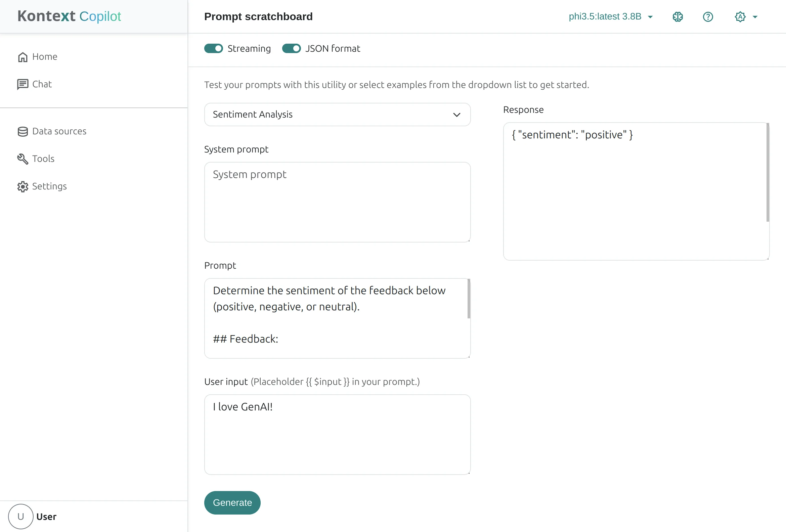Click the theme badge icon near top right
The height and width of the screenshot is (532, 786).
[740, 16]
